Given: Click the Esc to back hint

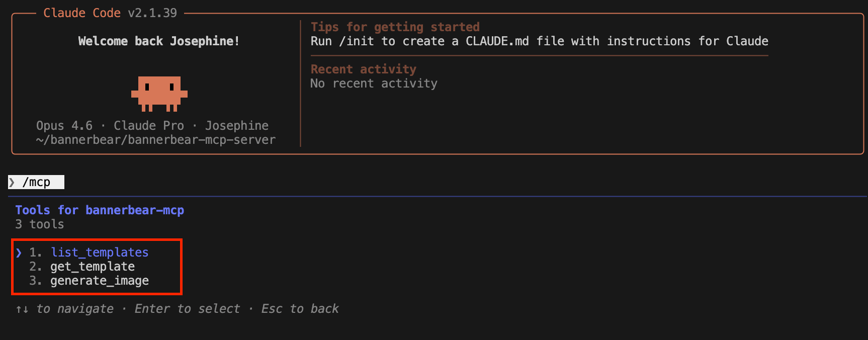Looking at the screenshot, I should coord(300,308).
